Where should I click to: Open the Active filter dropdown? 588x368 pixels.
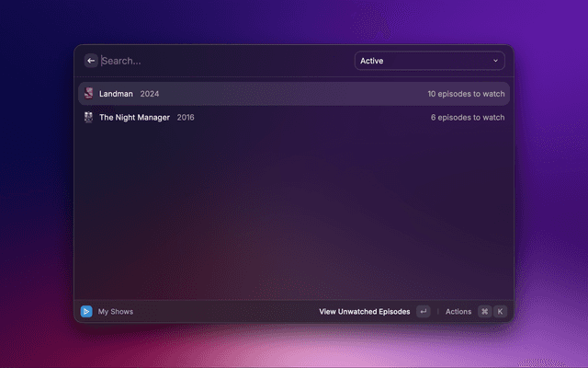429,61
